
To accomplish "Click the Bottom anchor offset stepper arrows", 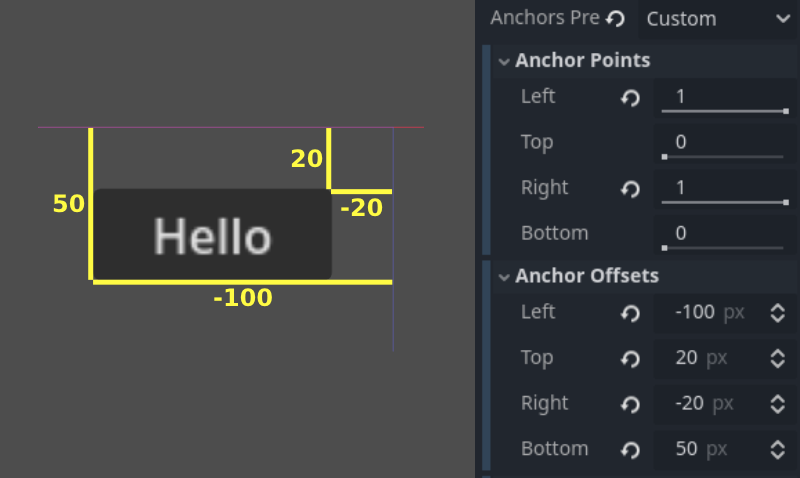I will click(x=777, y=450).
